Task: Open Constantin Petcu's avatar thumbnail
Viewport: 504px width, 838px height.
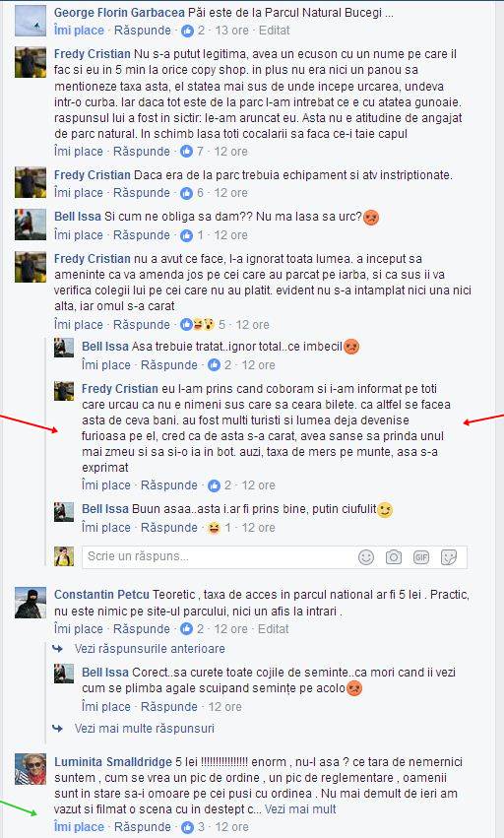Action: tap(31, 603)
